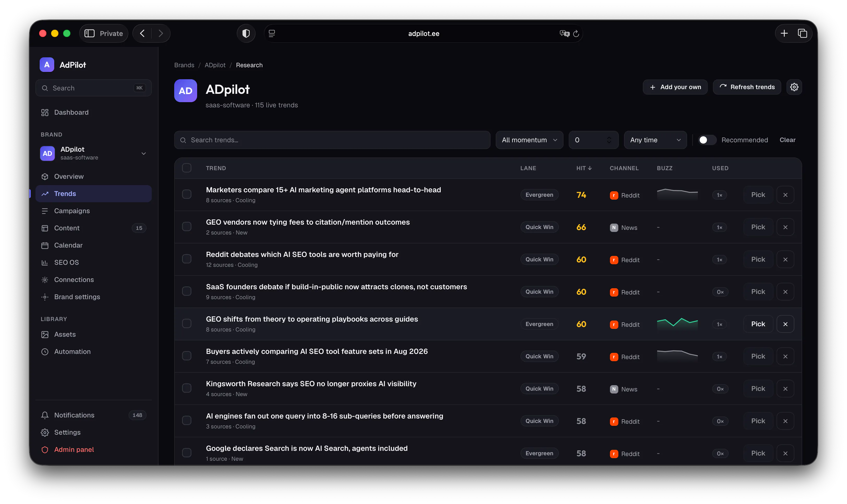Click Refresh trends button

pyautogui.click(x=747, y=87)
